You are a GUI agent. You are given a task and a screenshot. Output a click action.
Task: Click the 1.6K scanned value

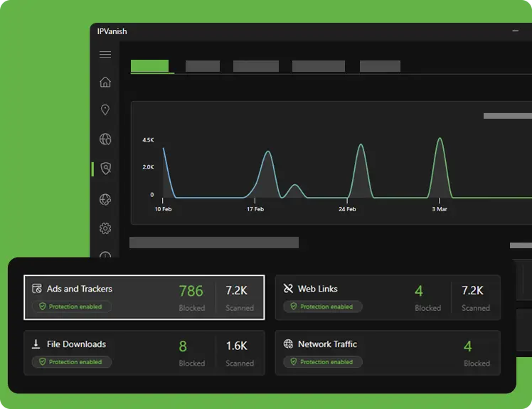coord(236,346)
